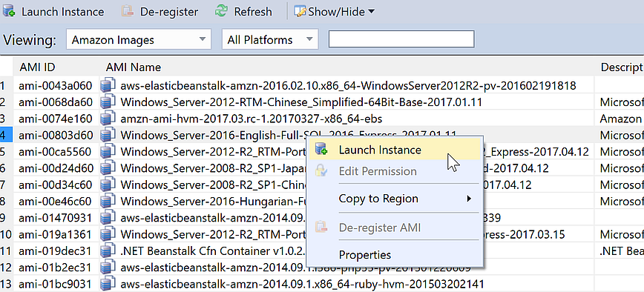Open the Amazon Images viewing dropdown
Image resolution: width=644 pixels, height=292 pixels.
coord(139,40)
